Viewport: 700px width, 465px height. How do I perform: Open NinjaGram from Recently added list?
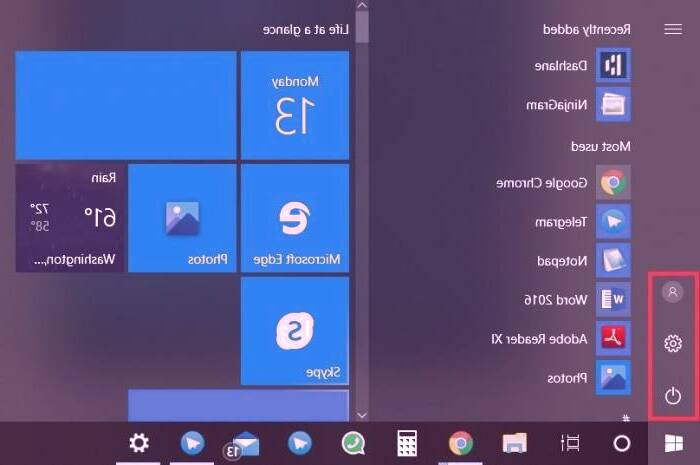(x=579, y=105)
